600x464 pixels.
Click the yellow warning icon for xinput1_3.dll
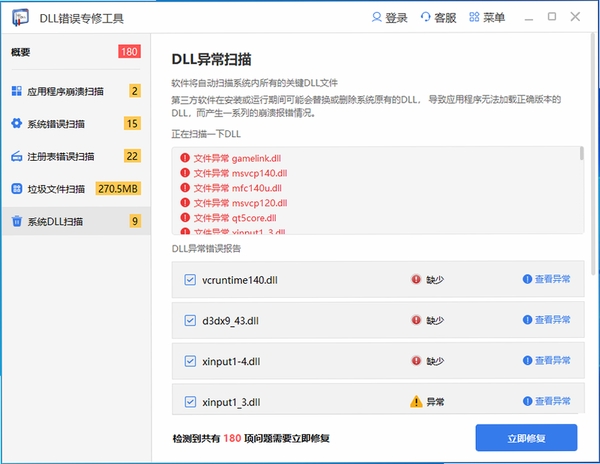[x=416, y=401]
